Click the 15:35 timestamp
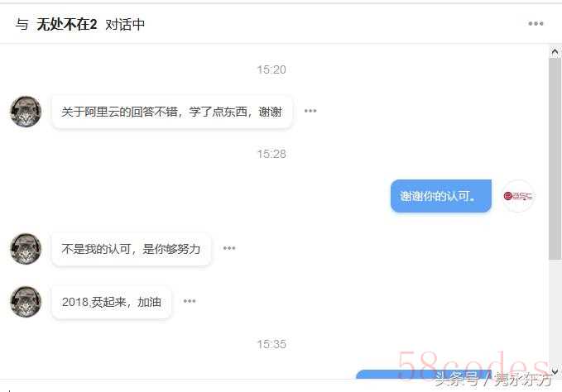 click(271, 344)
